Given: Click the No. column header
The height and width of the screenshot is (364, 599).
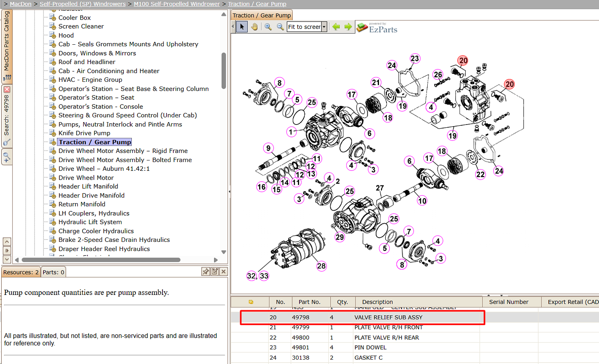Looking at the screenshot, I should coord(281,302).
